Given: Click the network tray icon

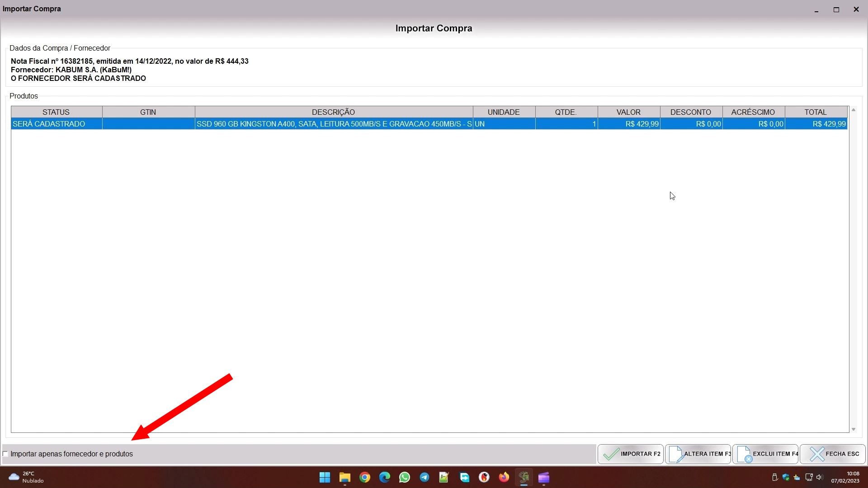Looking at the screenshot, I should pos(809,478).
